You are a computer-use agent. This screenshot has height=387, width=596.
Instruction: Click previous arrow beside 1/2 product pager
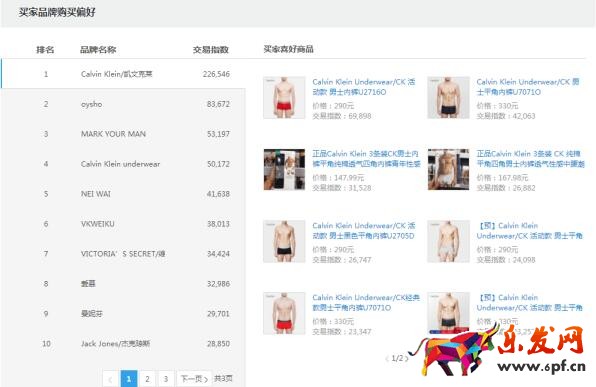[387, 358]
